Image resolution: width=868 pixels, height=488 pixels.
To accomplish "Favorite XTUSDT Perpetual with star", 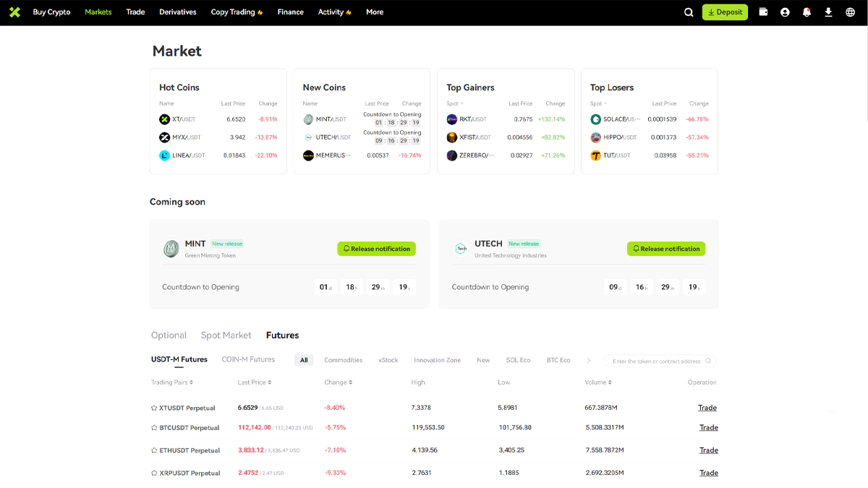I will click(154, 408).
